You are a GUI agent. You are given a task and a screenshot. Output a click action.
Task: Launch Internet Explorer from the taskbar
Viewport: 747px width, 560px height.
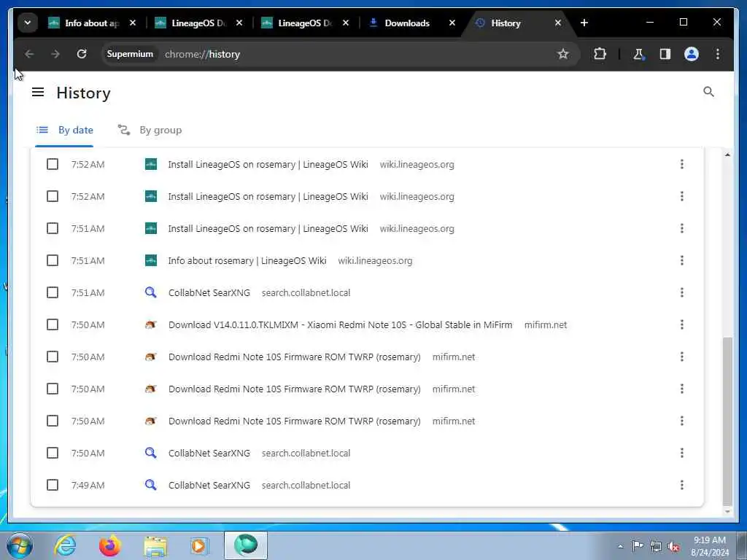pos(65,545)
